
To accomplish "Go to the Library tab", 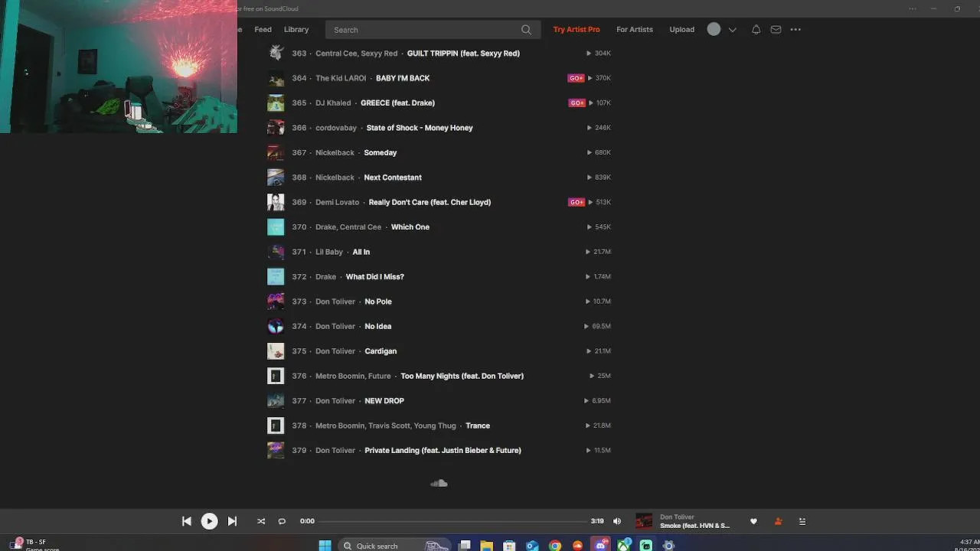I will pos(296,30).
